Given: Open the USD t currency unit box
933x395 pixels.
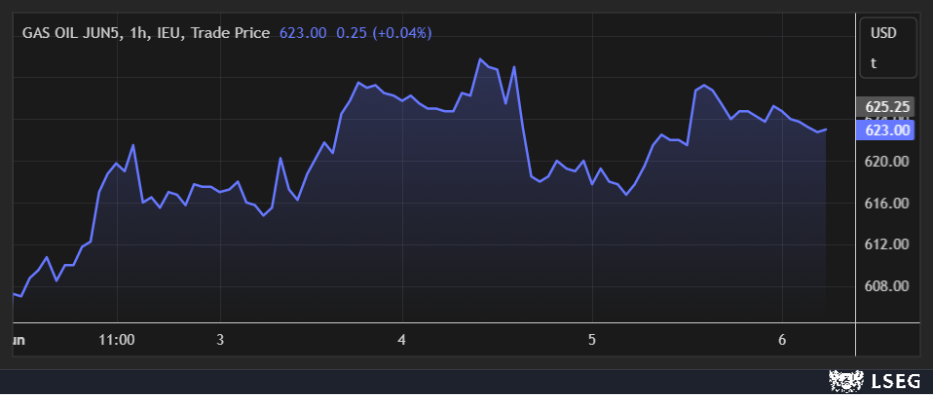Looking at the screenshot, I should click(888, 48).
